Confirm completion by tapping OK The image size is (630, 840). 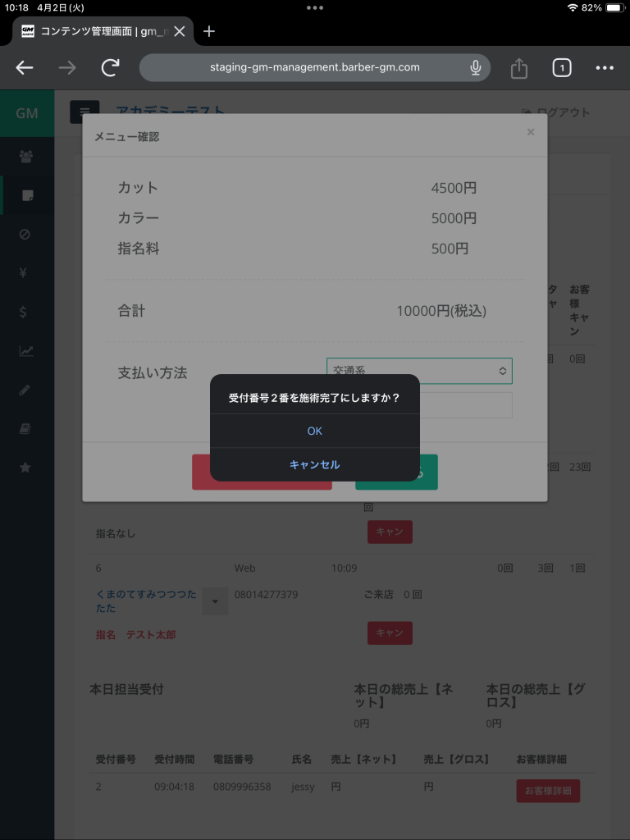point(314,431)
